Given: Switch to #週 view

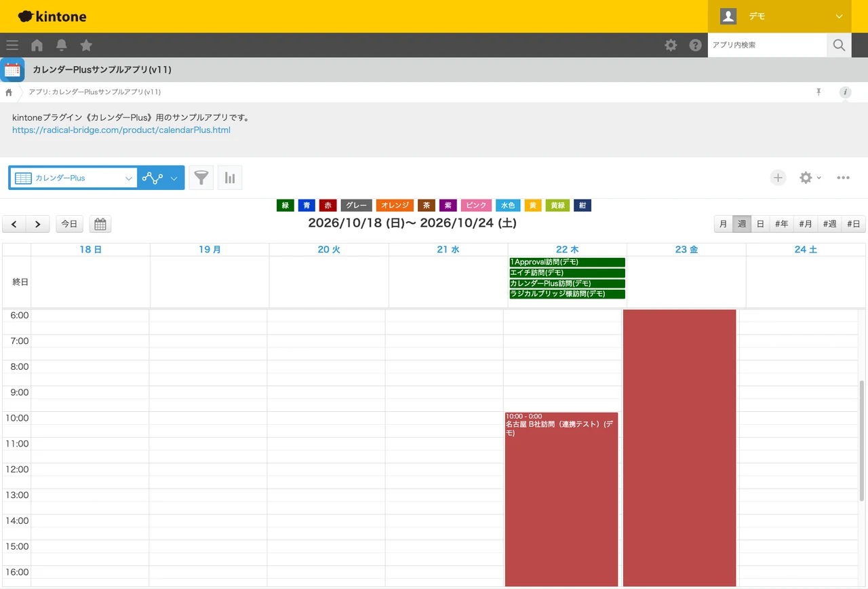Looking at the screenshot, I should [829, 224].
